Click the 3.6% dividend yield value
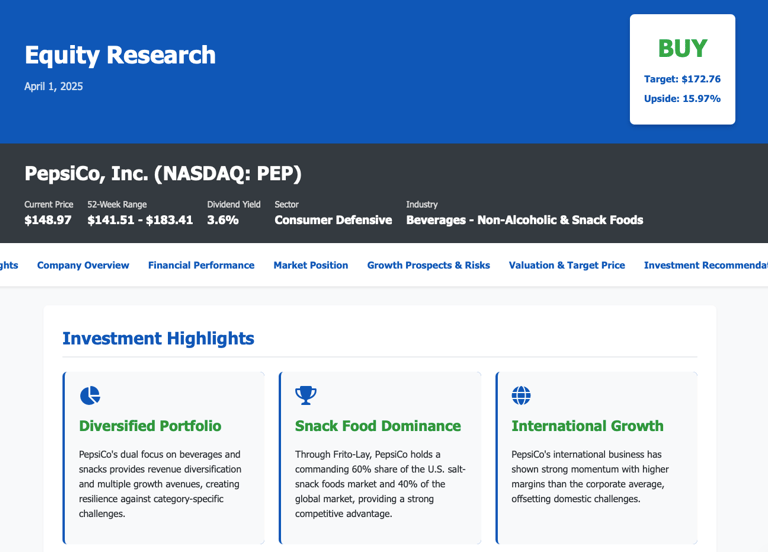 click(223, 220)
